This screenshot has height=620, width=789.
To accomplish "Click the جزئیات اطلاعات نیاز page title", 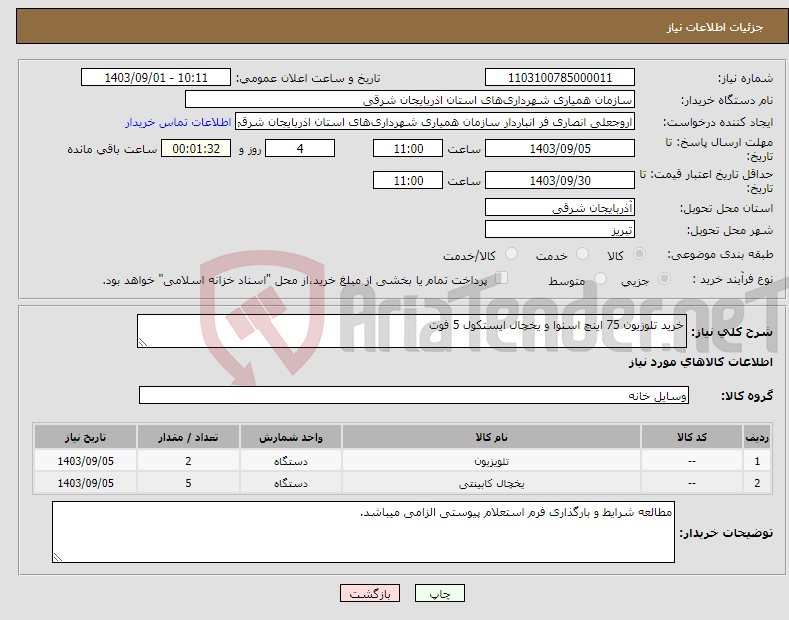I will pos(715,27).
